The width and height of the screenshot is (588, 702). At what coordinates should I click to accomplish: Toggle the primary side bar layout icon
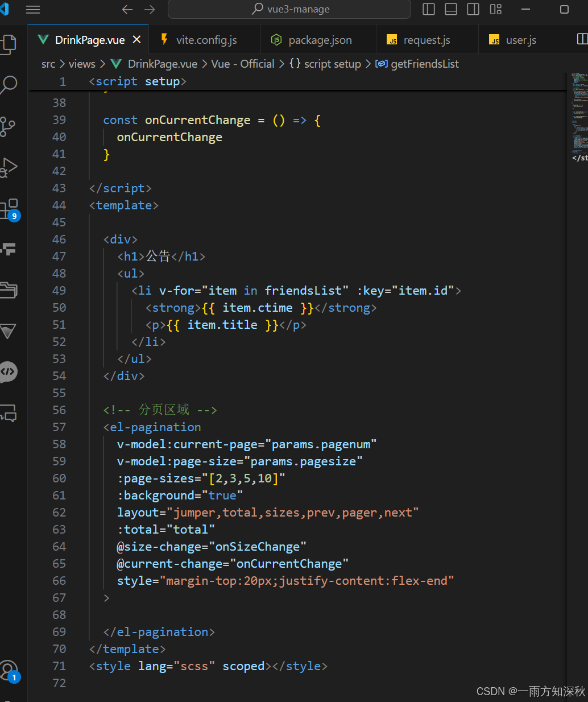(429, 9)
